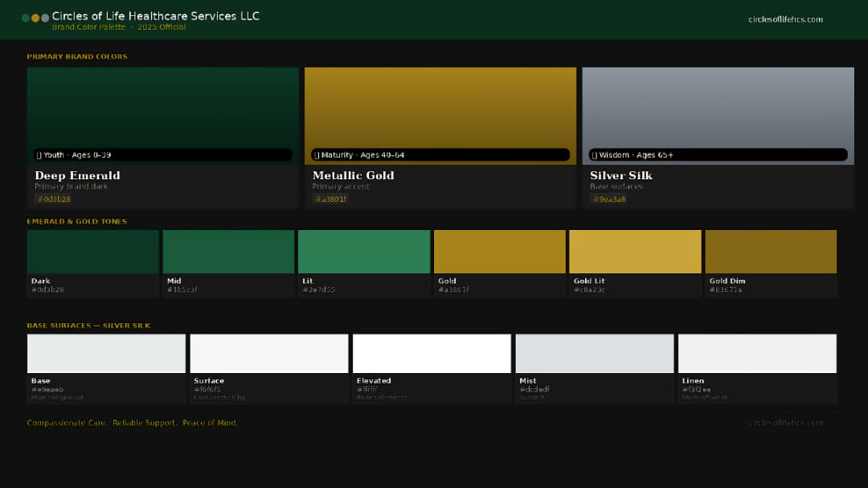Pick the Mid emerald tone swatch
Image resolution: width=868 pixels, height=488 pixels.
pos(228,252)
